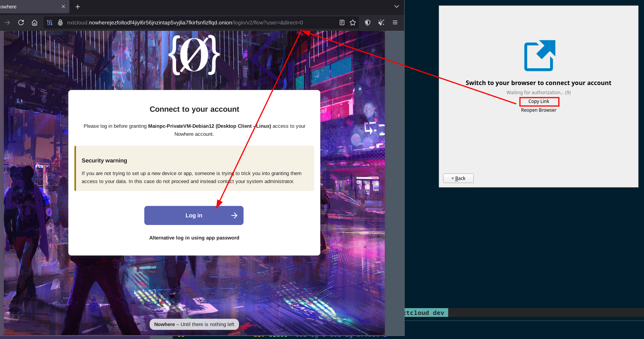The width and height of the screenshot is (644, 339).
Task: Open a new browser tab
Action: (78, 6)
